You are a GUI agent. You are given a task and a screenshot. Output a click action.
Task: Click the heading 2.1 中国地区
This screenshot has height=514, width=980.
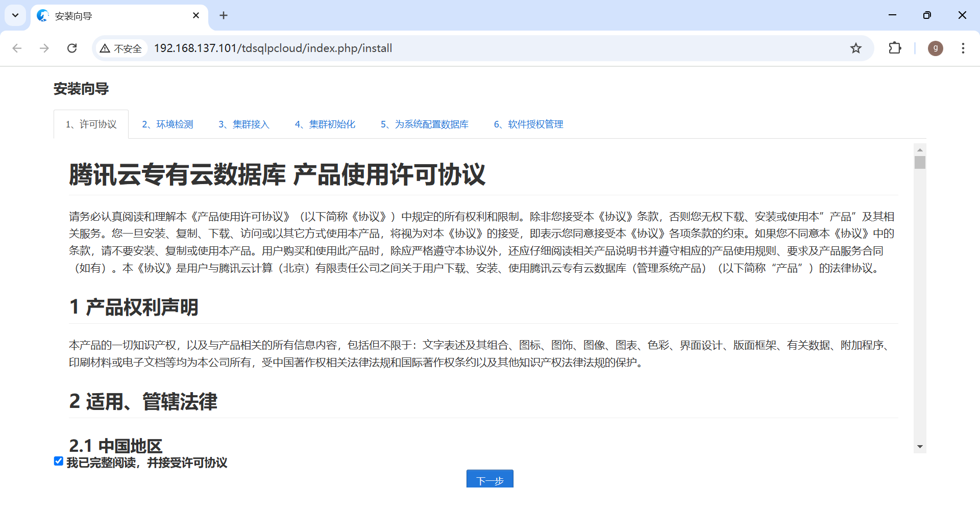tap(116, 446)
